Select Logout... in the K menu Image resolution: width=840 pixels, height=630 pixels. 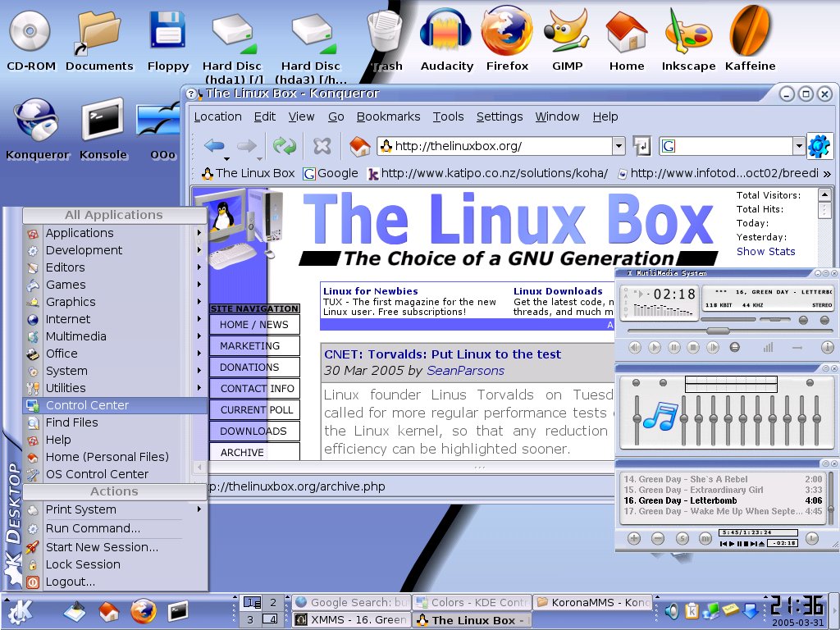115,582
